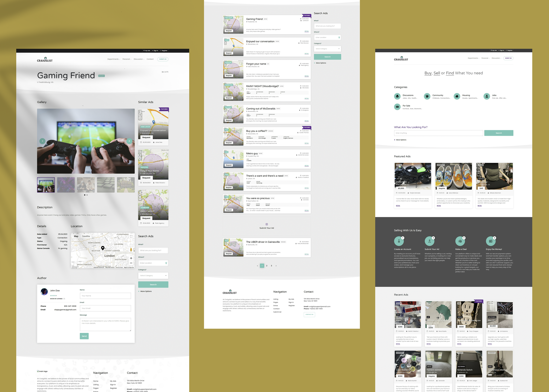549x392 pixels.
Task: Click plus icon above Submit Your Ad in listing
Action: 267,224
